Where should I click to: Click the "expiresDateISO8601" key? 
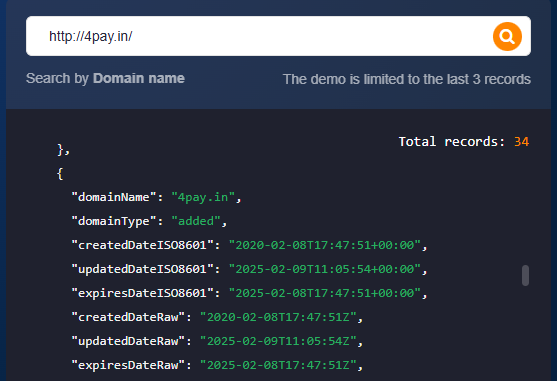click(142, 293)
